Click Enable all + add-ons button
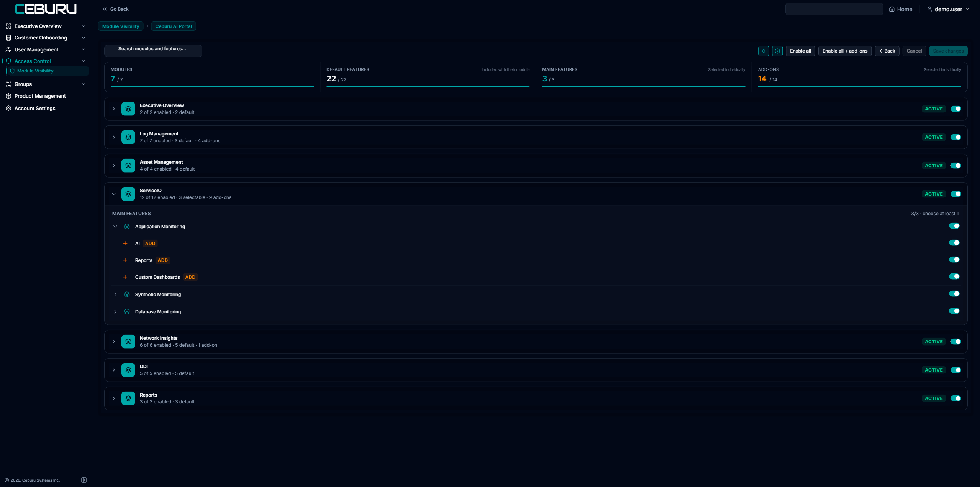Image resolution: width=980 pixels, height=487 pixels. 845,51
